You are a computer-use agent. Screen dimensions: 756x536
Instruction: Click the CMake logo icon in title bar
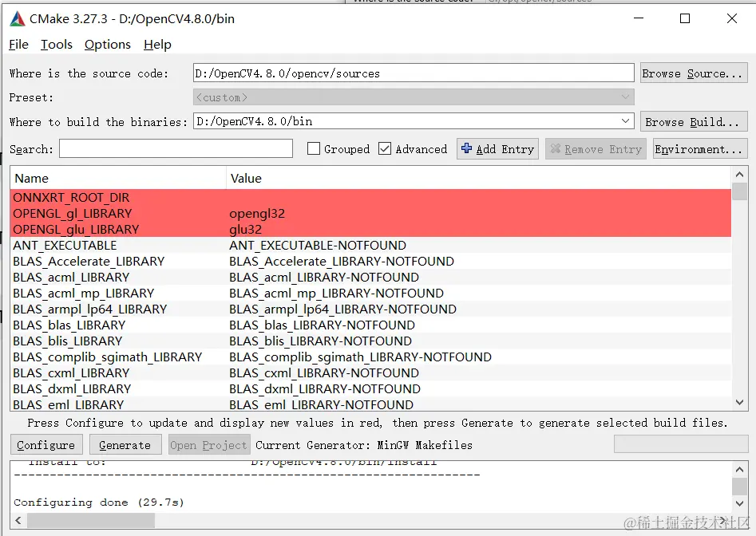[x=18, y=19]
